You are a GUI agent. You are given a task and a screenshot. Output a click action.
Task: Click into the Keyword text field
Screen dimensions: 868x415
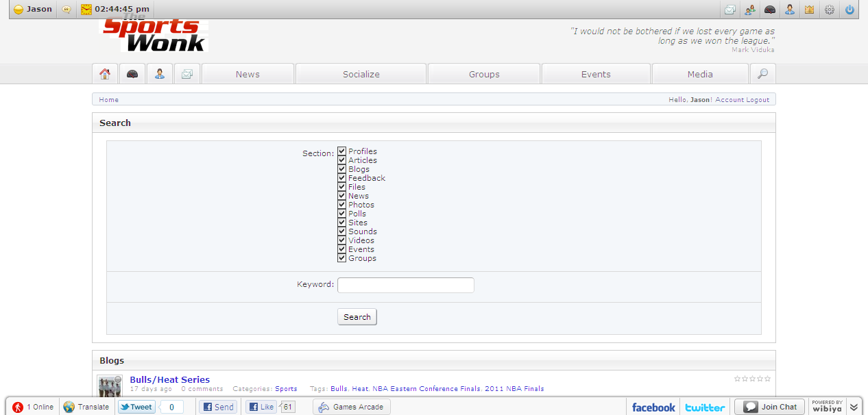[405, 285]
